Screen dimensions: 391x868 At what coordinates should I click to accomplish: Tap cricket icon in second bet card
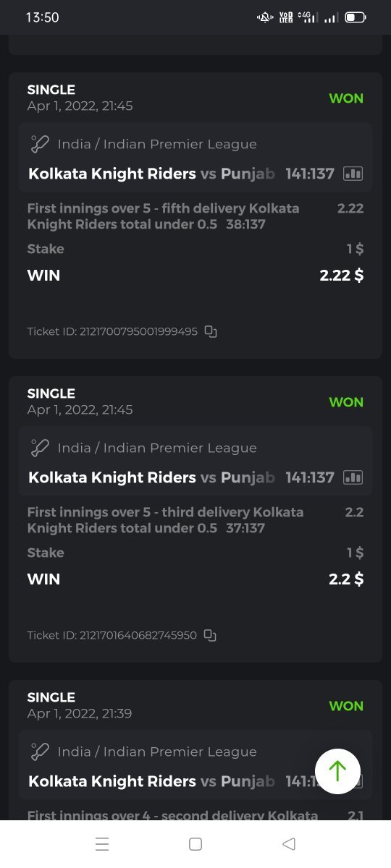pos(40,448)
